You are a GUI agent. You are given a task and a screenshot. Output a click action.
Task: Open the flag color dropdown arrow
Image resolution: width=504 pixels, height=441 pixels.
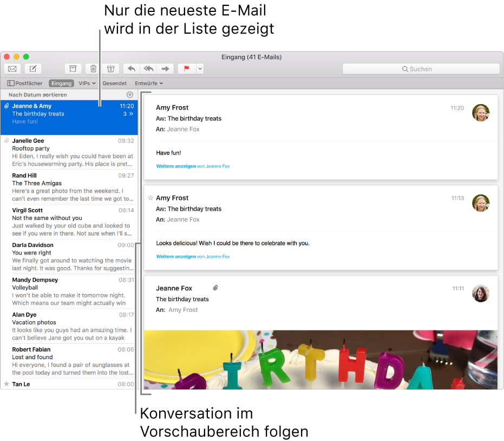coord(199,69)
